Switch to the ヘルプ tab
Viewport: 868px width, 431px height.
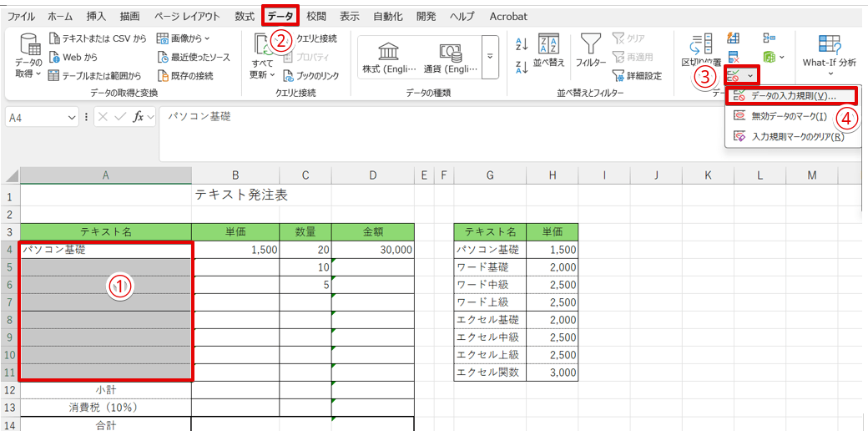point(462,17)
